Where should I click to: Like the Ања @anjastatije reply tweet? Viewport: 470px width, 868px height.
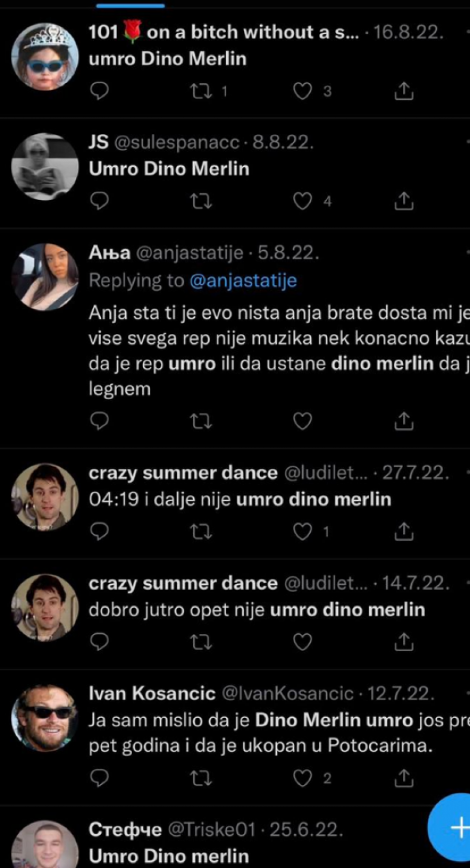point(302,421)
